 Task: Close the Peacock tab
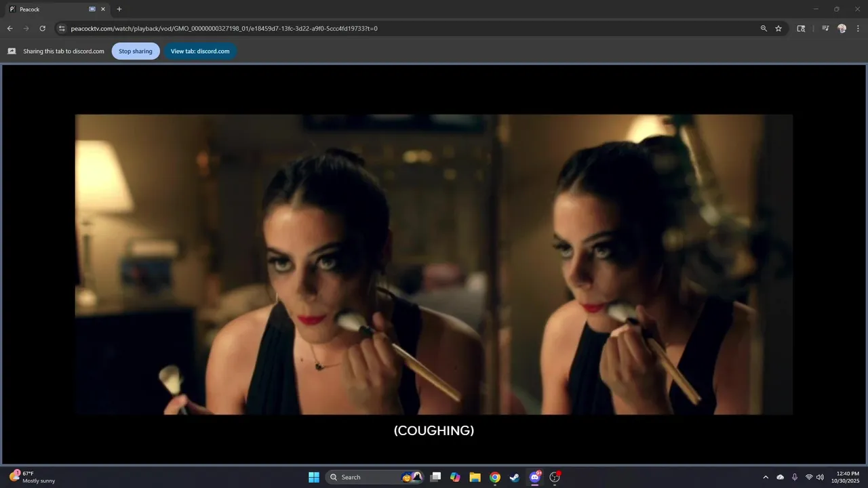click(x=103, y=9)
